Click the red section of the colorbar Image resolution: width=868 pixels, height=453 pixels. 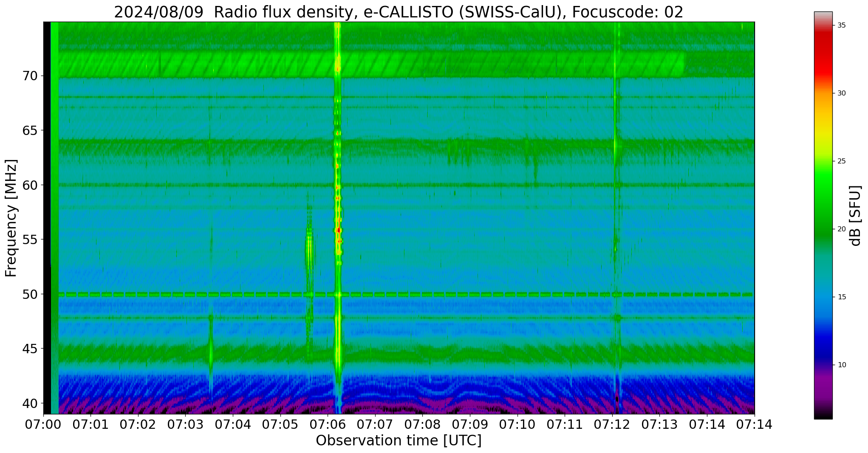[823, 55]
